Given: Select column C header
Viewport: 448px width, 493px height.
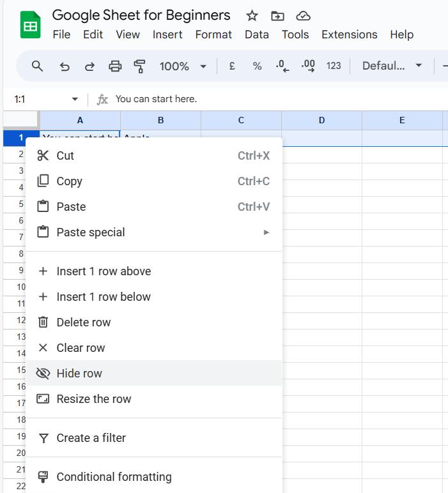Looking at the screenshot, I should click(242, 121).
